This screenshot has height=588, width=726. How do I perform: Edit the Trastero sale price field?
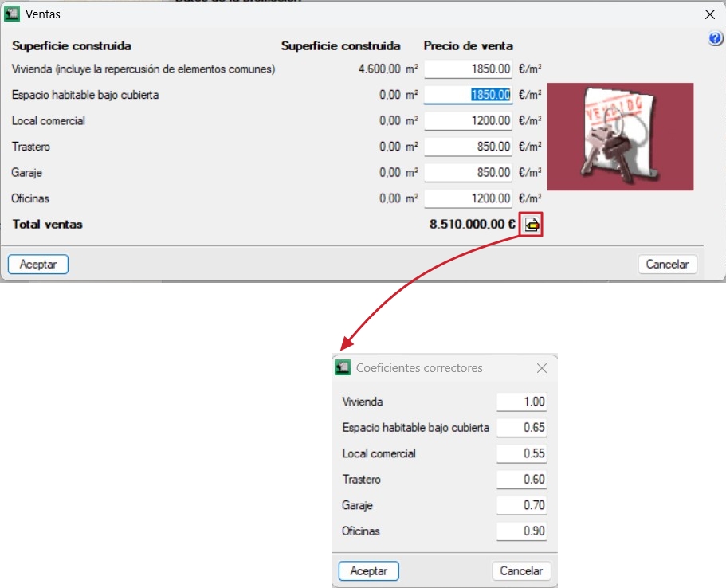pos(468,147)
